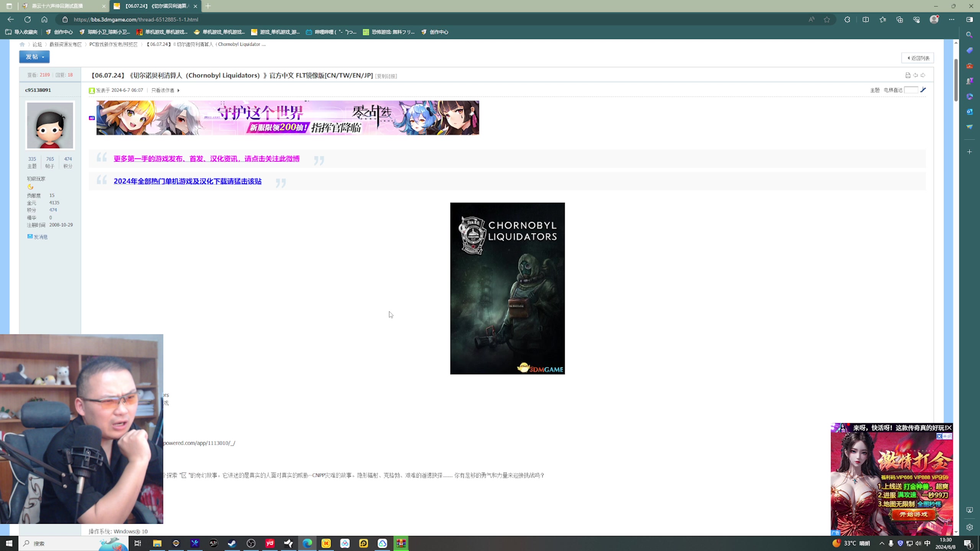This screenshot has height=551, width=980.
Task: Click 返回列表 button
Action: pos(918,58)
